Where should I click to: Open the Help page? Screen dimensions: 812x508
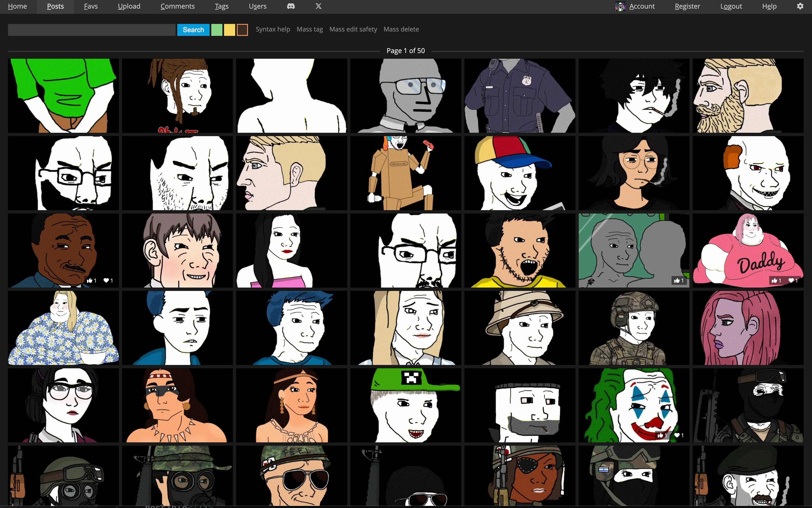[769, 6]
